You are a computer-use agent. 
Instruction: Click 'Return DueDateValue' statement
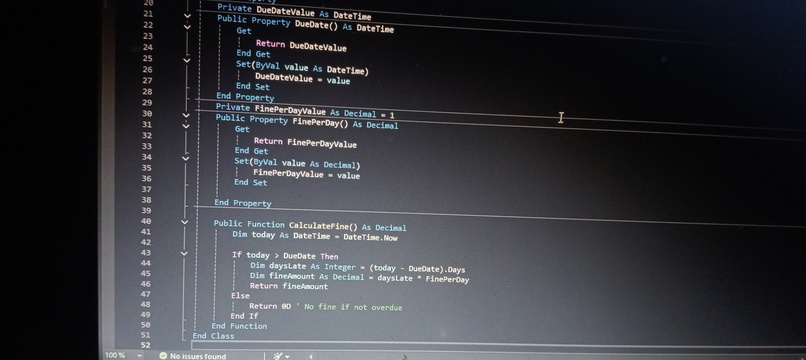pyautogui.click(x=301, y=45)
